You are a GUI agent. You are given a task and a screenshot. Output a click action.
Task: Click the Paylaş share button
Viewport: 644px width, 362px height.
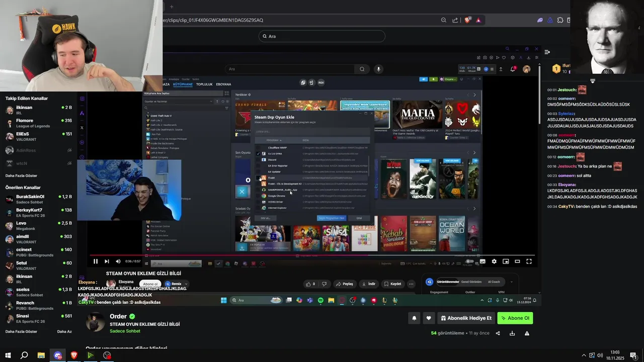click(345, 284)
